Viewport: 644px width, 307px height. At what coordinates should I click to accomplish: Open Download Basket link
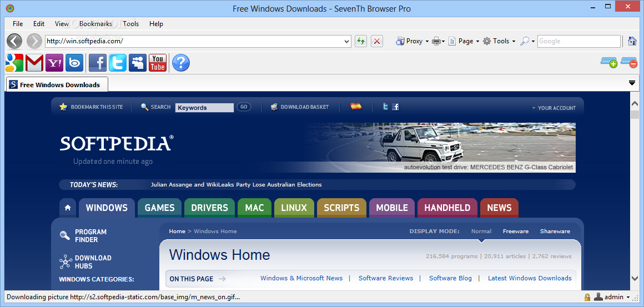[x=300, y=107]
